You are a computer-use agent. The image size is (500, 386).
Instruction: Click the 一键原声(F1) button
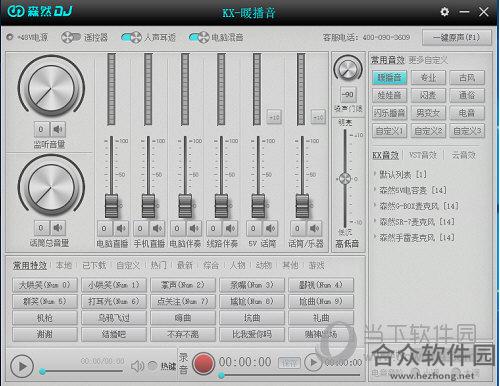tap(457, 37)
